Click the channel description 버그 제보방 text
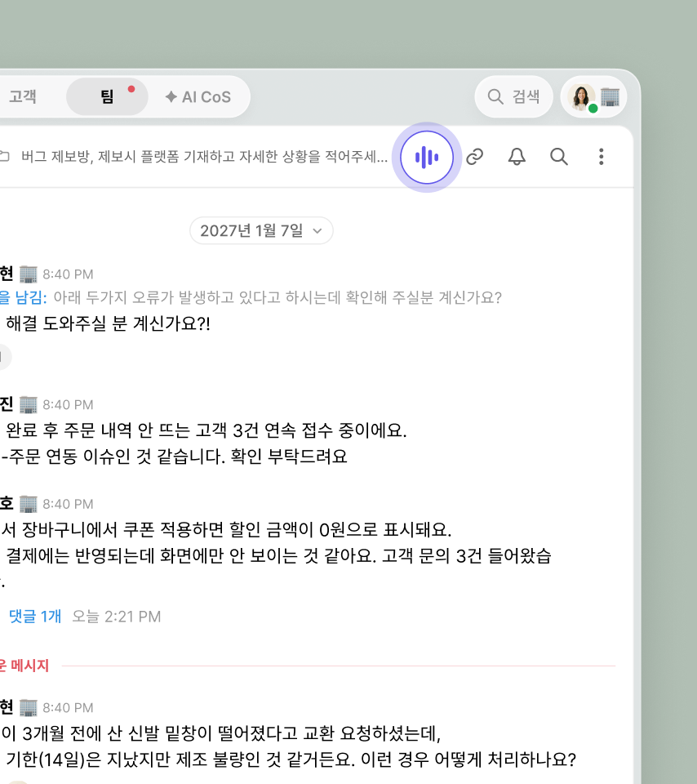Screen dimensions: 697x784 click(x=204, y=157)
